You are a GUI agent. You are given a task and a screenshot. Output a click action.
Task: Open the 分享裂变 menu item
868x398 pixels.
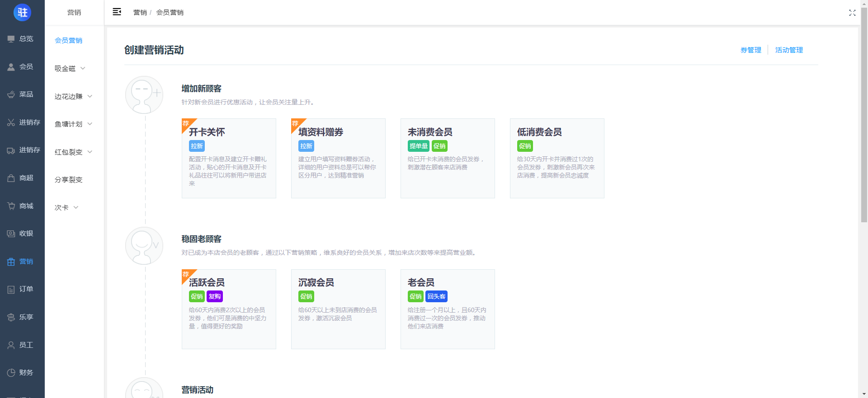tap(68, 179)
